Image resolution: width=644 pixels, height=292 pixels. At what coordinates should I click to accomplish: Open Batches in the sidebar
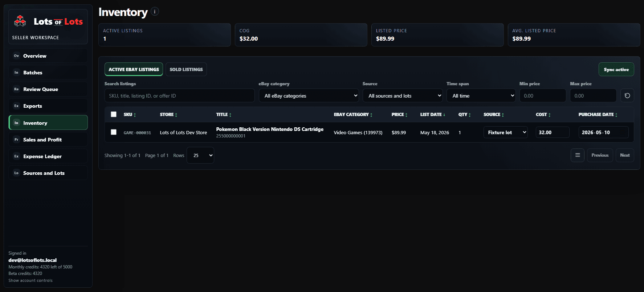[x=48, y=73]
